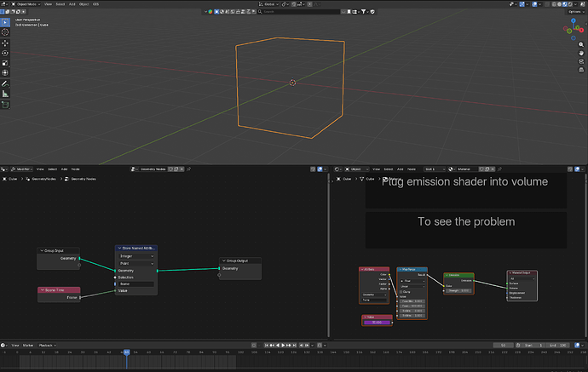
Task: Toggle viewport overlays
Action: pyautogui.click(x=535, y=4)
